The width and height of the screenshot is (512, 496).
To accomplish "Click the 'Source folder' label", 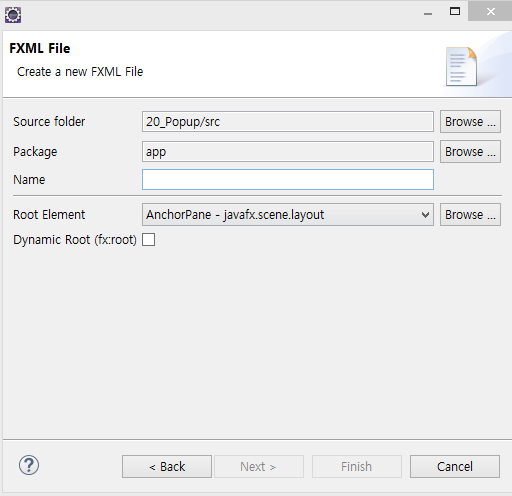I will (x=49, y=122).
